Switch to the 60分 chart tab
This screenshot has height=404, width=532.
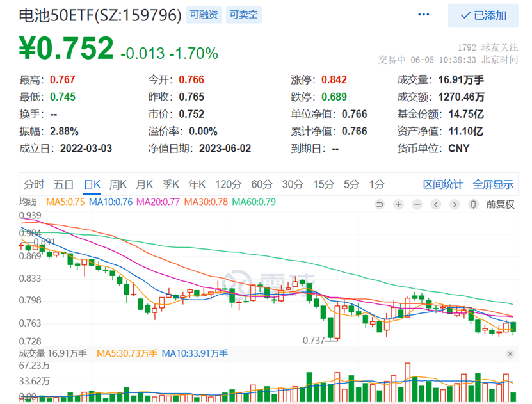[262, 184]
